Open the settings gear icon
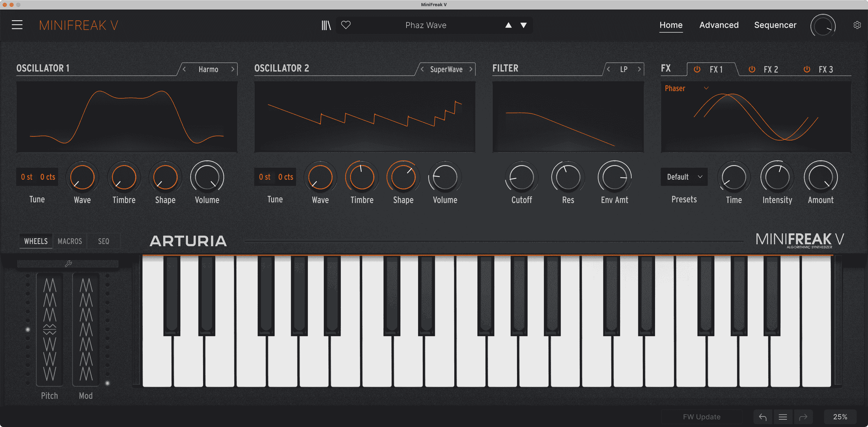This screenshot has width=868, height=427. tap(857, 25)
